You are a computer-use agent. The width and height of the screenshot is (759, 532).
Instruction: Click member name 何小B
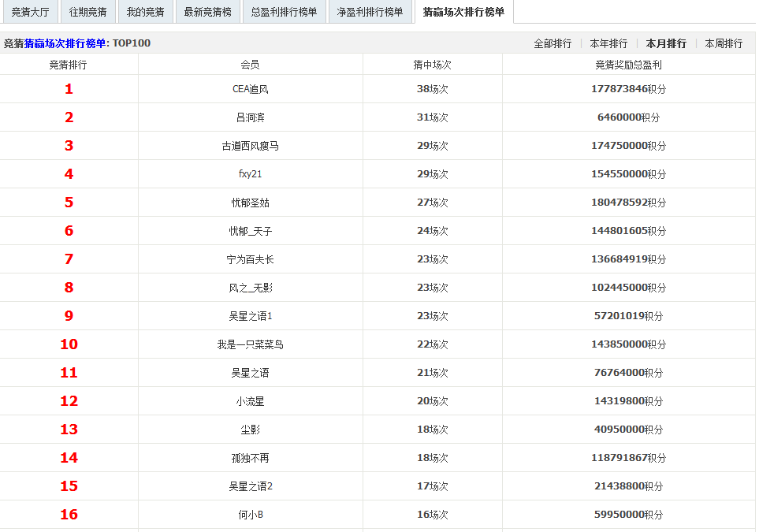pyautogui.click(x=250, y=515)
